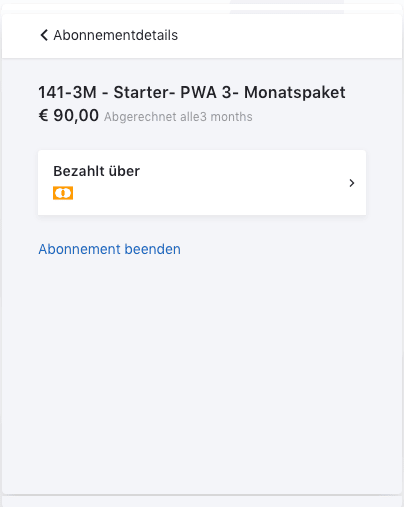Click the Abonnement beenden link
This screenshot has width=404, height=507.
[109, 249]
